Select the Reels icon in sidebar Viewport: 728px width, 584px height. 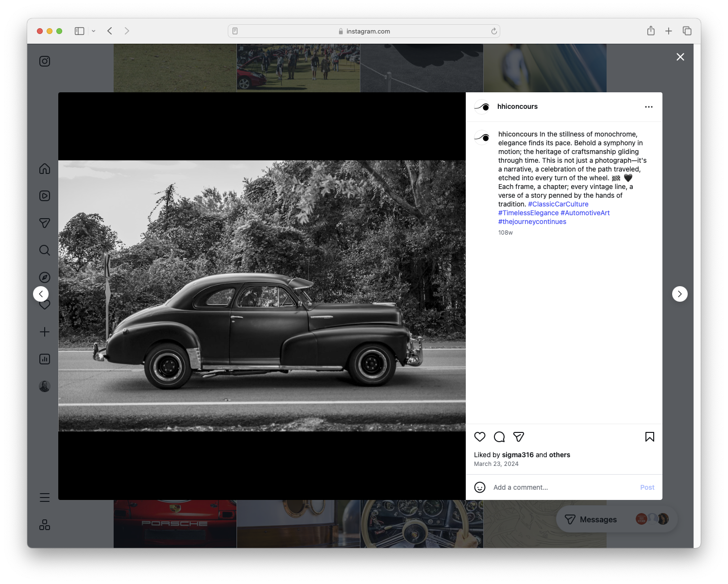click(44, 196)
